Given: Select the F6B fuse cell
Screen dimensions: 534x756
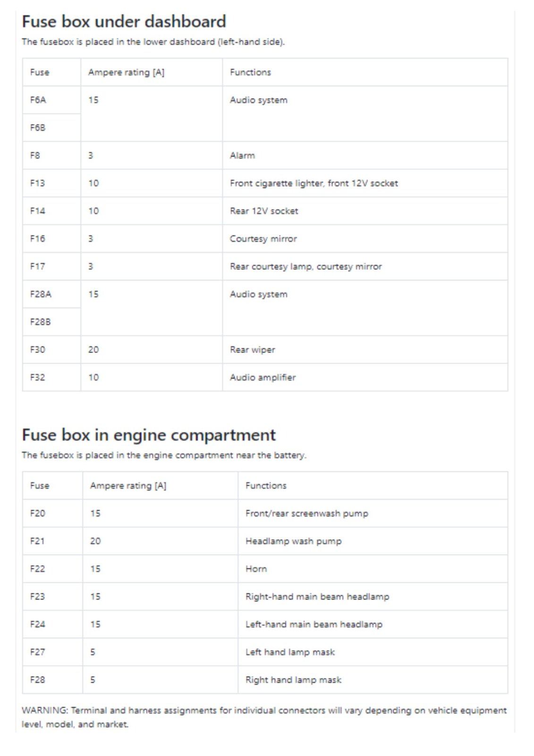Looking at the screenshot, I should tap(51, 128).
